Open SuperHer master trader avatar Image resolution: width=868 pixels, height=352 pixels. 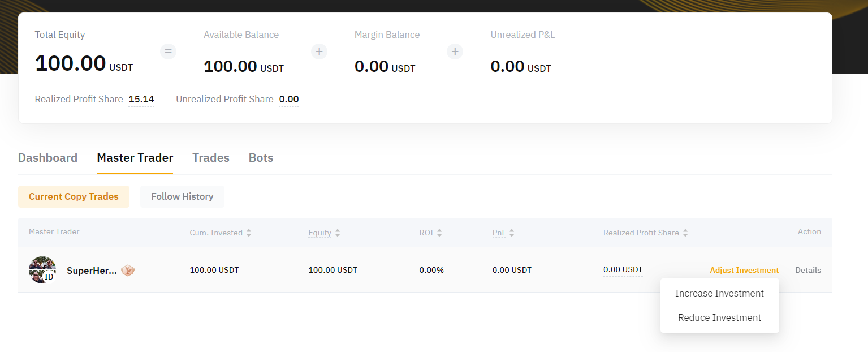42,270
